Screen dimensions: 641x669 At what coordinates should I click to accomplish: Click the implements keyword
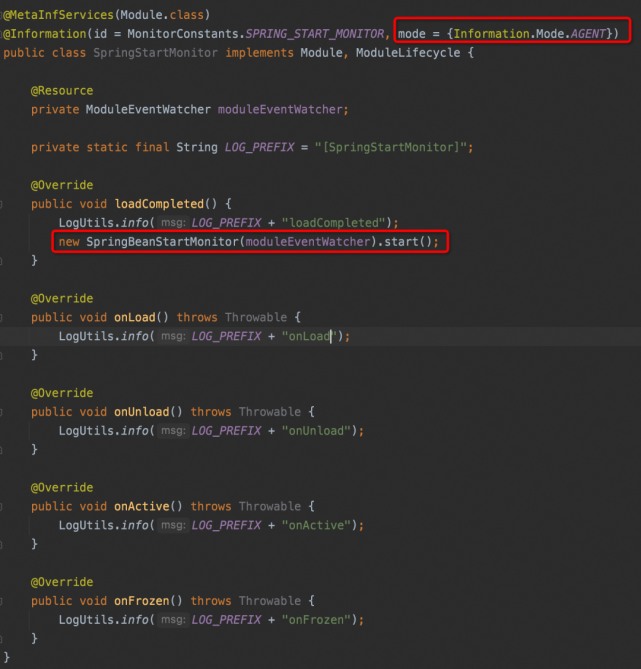259,53
